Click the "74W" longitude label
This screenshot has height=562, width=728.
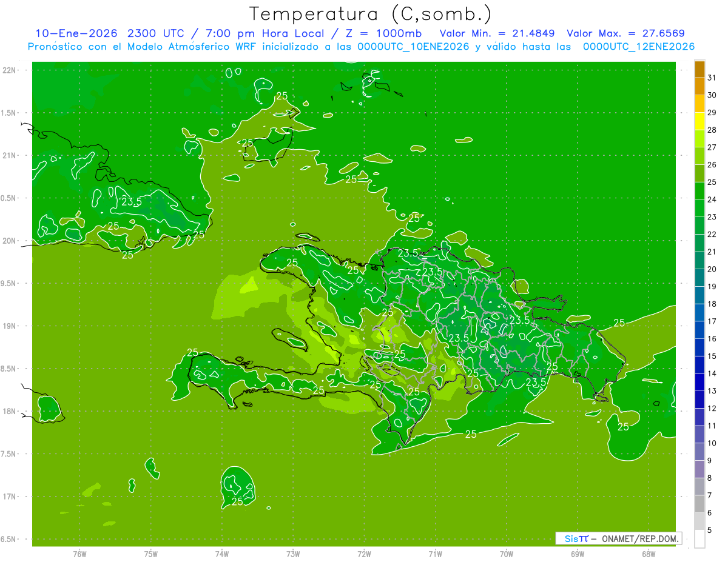(222, 554)
